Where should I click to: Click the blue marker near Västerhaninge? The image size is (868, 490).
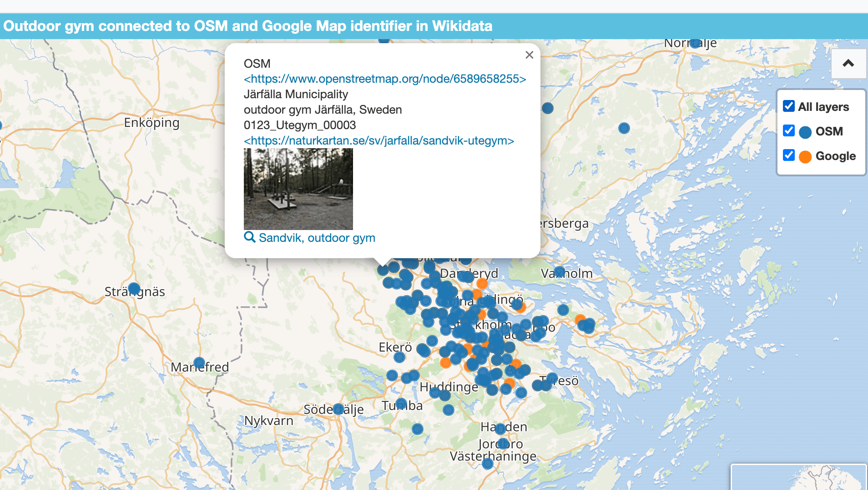click(488, 464)
